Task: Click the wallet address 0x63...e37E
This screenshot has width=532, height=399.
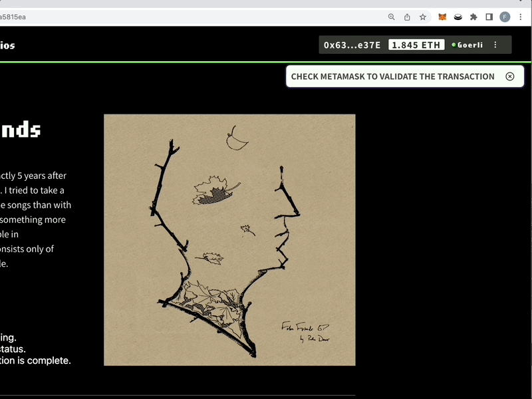Action: coord(352,45)
